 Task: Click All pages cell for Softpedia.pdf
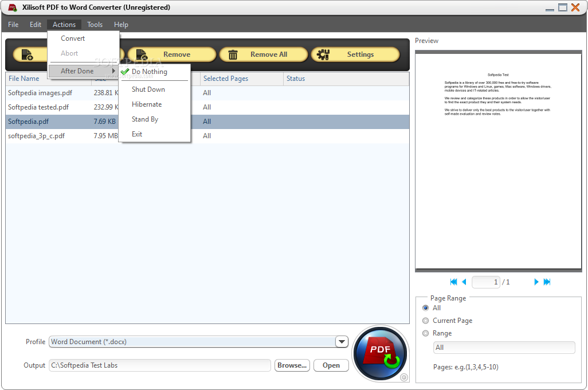click(x=207, y=122)
